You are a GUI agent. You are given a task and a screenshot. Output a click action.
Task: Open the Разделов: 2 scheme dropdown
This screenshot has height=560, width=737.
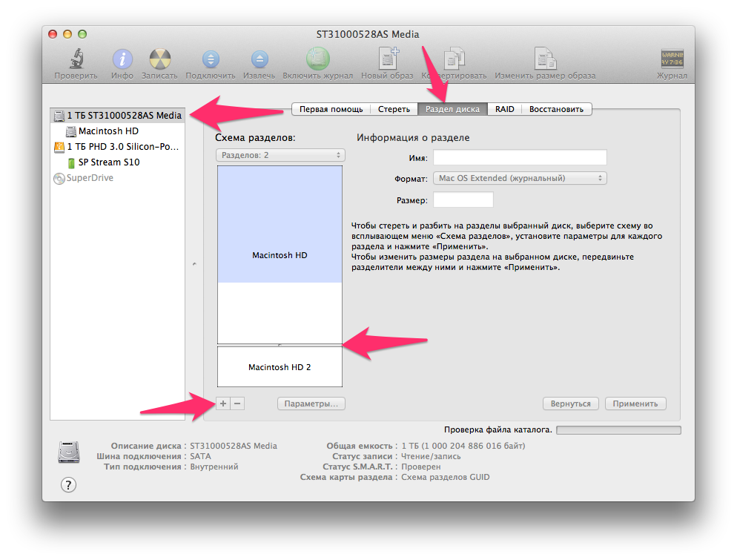[280, 155]
